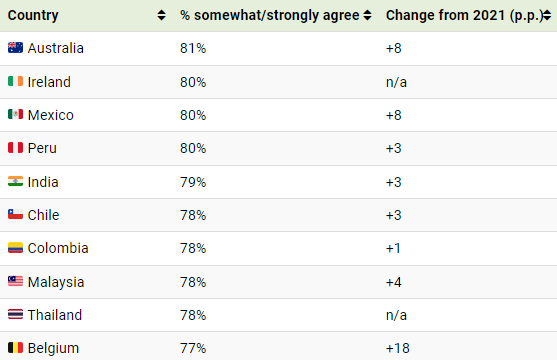Sort by Change from 2021 arrows
Screen dimensions: 557x360
(547, 15)
